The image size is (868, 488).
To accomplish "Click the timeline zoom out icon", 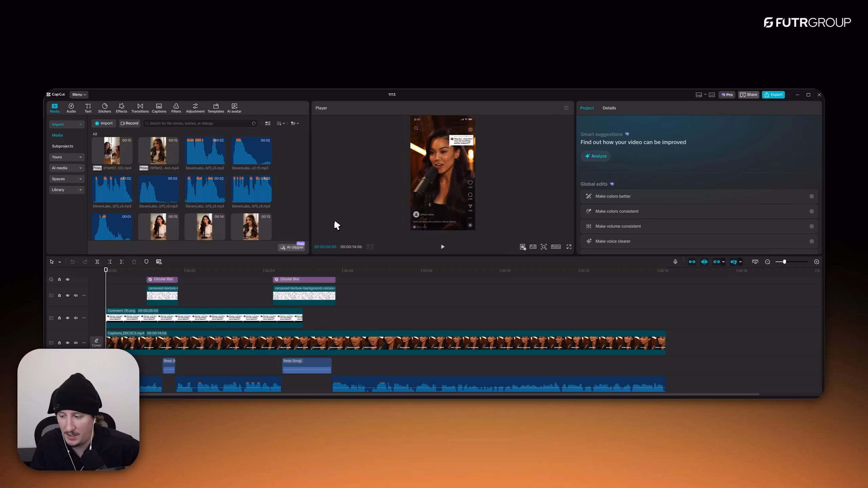I will (767, 262).
